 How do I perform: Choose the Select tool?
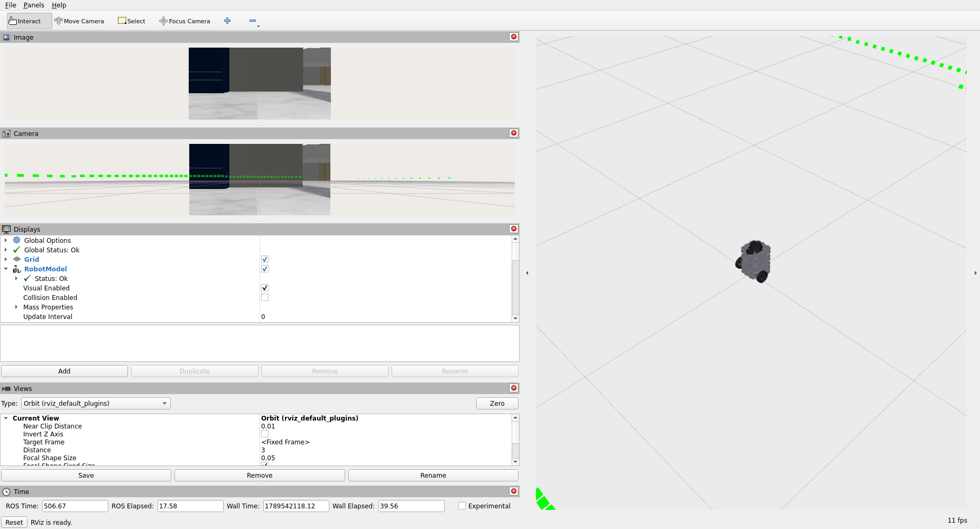pos(132,21)
